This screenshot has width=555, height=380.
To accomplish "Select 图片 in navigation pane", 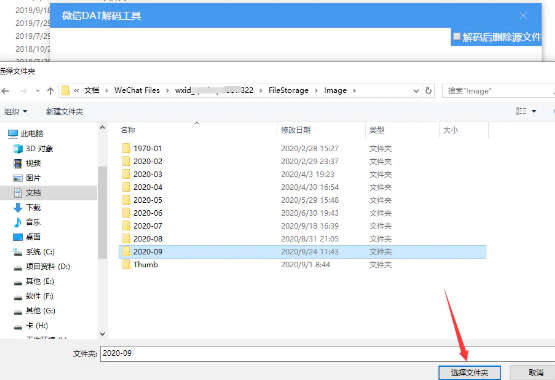I will point(27,178).
